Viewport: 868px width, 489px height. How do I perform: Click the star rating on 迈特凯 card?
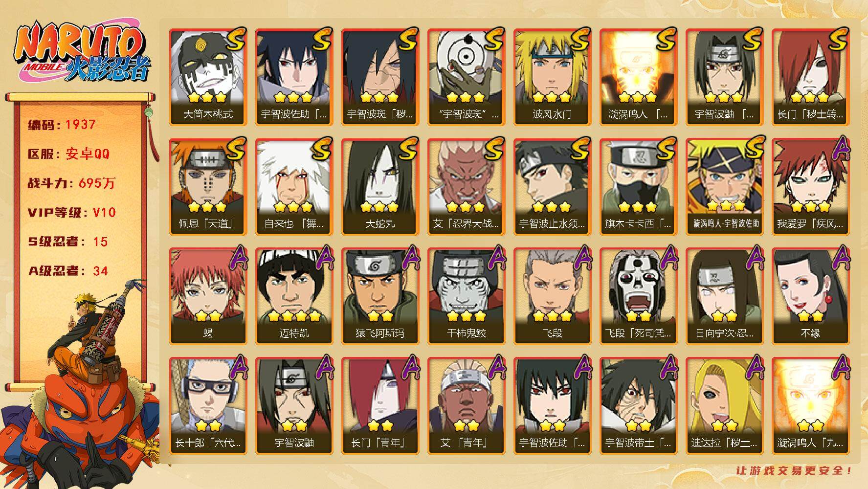coord(294,316)
